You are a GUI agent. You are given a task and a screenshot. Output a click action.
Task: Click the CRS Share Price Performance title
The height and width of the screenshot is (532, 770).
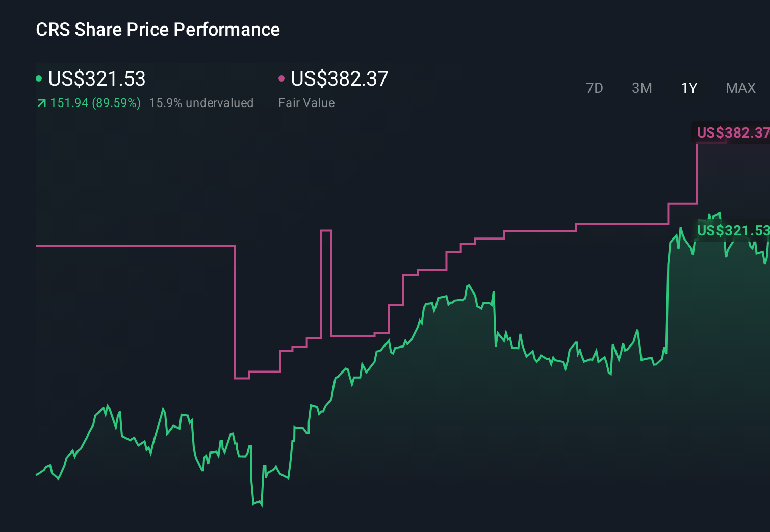158,30
